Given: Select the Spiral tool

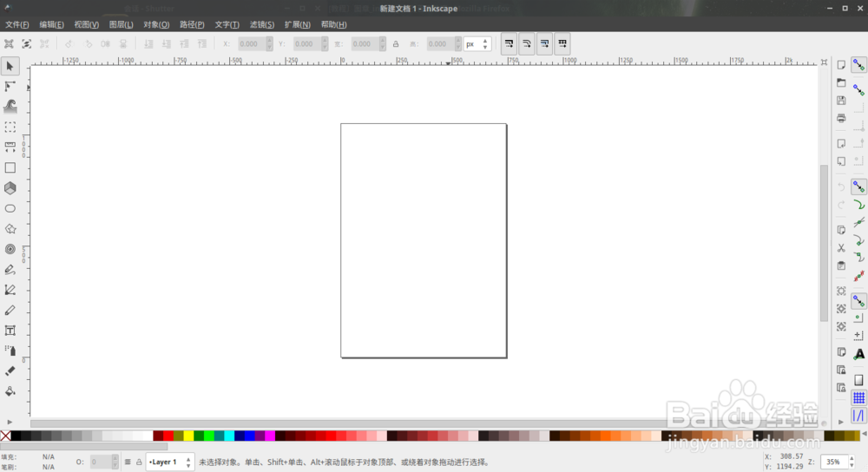Looking at the screenshot, I should point(10,249).
